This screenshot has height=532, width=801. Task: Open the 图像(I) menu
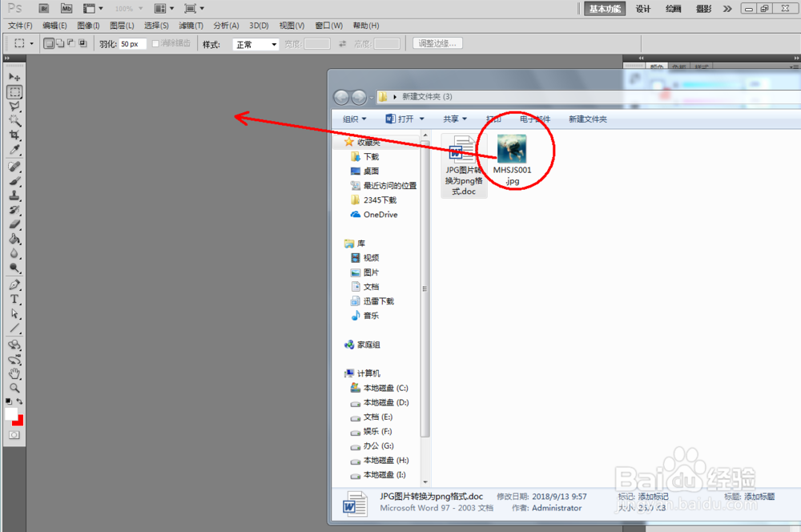pos(88,26)
